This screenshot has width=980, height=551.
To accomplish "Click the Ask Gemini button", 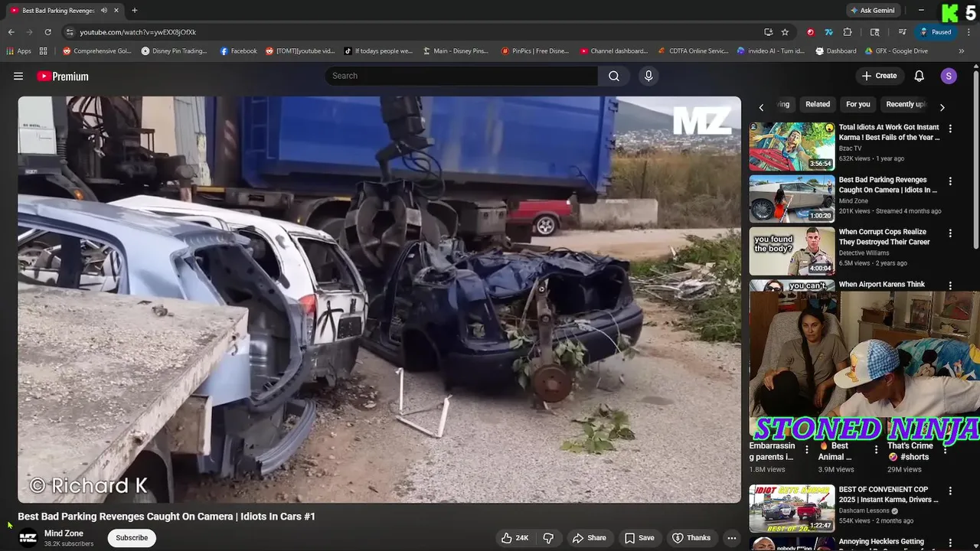I will pos(872,11).
